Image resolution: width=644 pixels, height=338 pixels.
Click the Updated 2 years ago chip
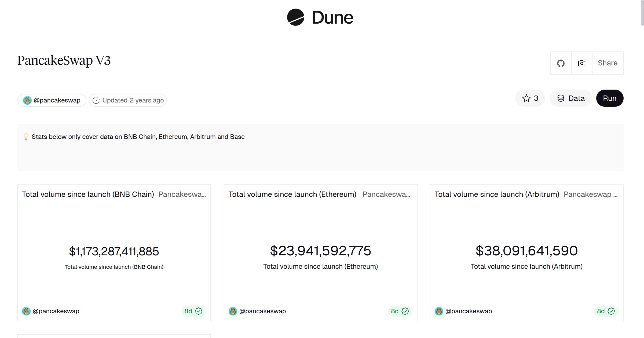[128, 100]
